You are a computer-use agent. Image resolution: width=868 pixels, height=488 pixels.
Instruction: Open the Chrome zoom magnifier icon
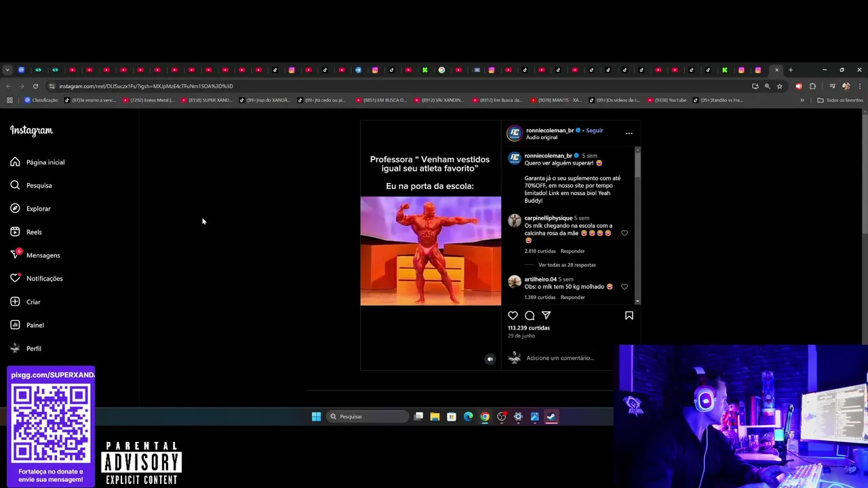tap(767, 86)
